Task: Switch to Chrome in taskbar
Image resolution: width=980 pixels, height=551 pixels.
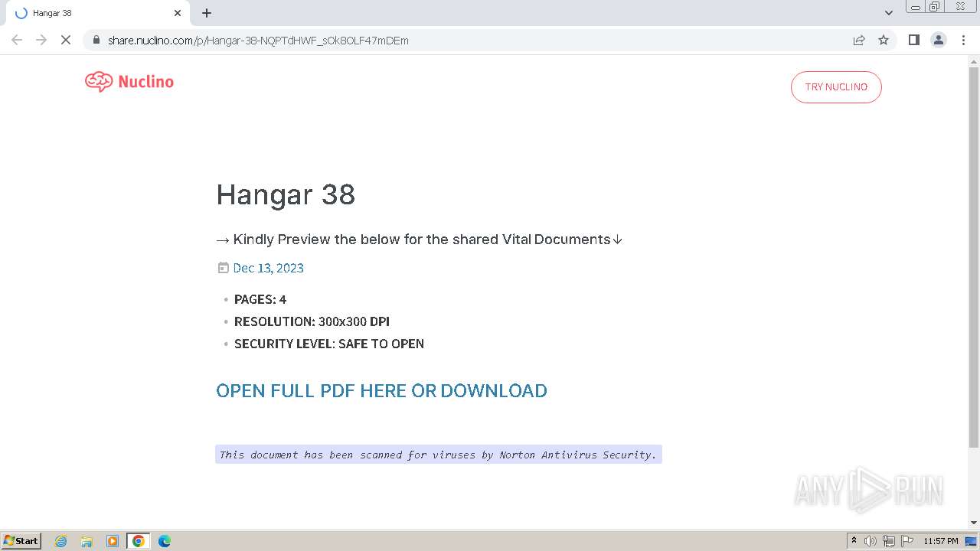Action: (x=139, y=541)
